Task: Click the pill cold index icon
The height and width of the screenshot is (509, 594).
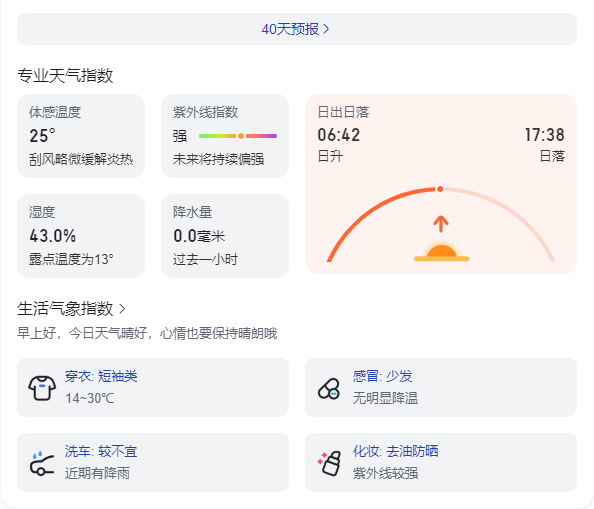Action: pyautogui.click(x=329, y=389)
